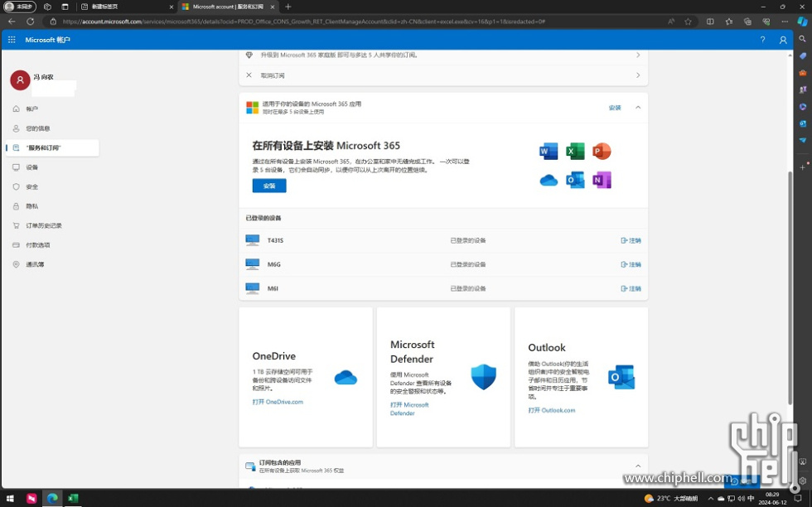Open Copilot icon in browser top-right
Viewport: 812px width, 507px height.
(x=802, y=22)
